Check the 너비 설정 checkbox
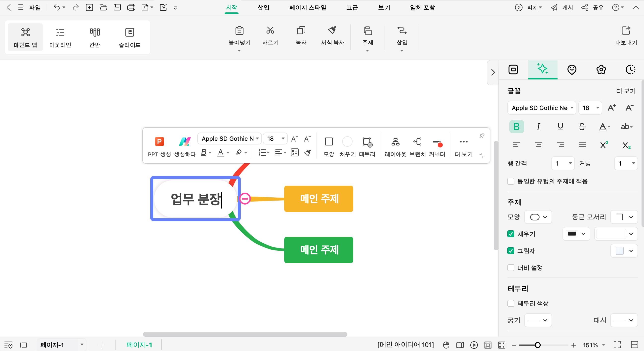 click(x=511, y=268)
